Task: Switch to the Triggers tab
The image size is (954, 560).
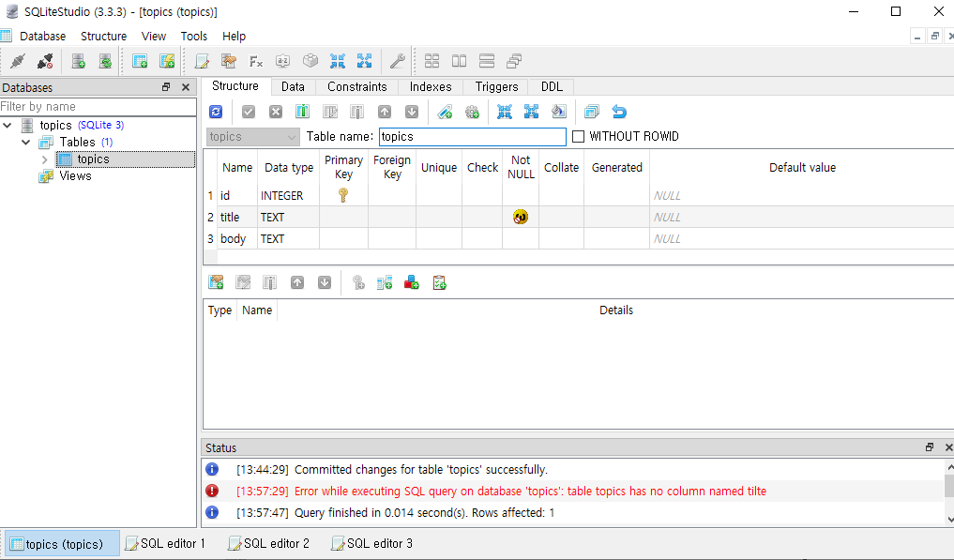Action: tap(496, 87)
